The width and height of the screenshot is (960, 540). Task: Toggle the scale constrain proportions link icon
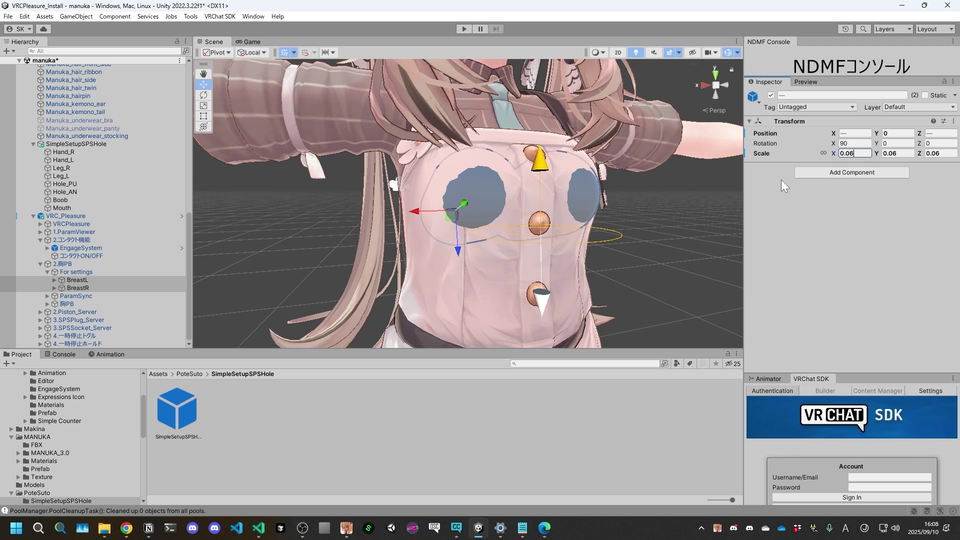(823, 154)
